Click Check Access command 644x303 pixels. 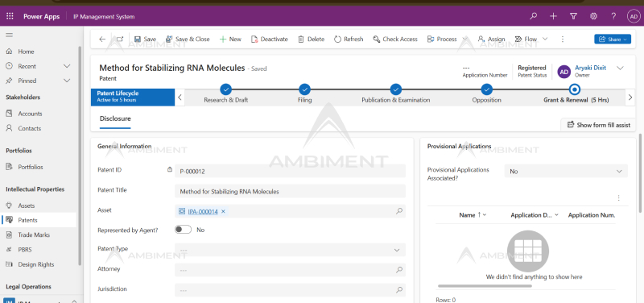395,39
